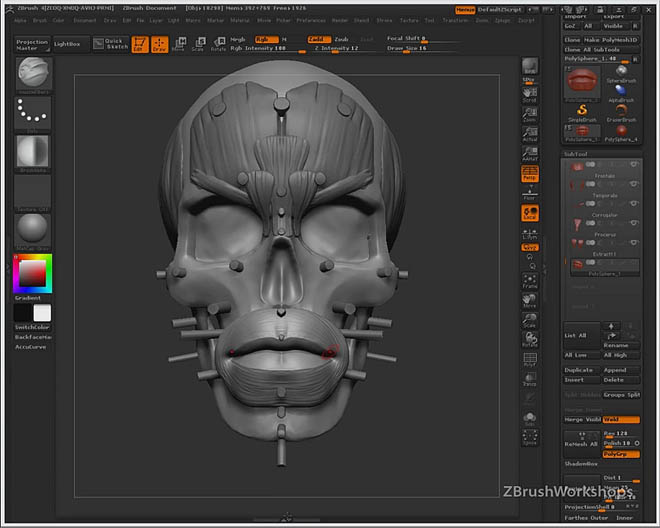Viewport: 660px width, 528px height.
Task: Click the Delete subtool button
Action: pos(621,380)
